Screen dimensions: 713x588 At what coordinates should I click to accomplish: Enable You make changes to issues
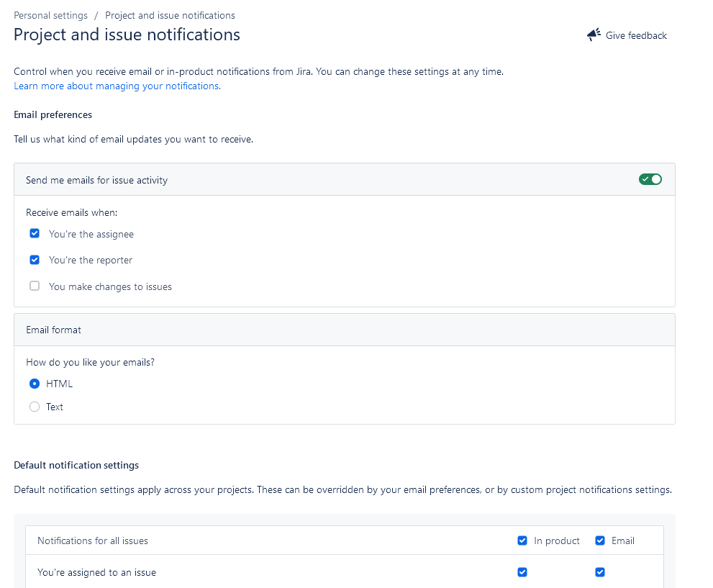pyautogui.click(x=35, y=286)
